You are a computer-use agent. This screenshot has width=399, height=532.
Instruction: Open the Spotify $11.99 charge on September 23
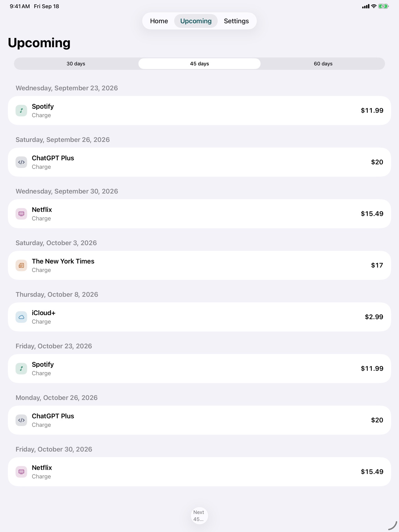[199, 110]
